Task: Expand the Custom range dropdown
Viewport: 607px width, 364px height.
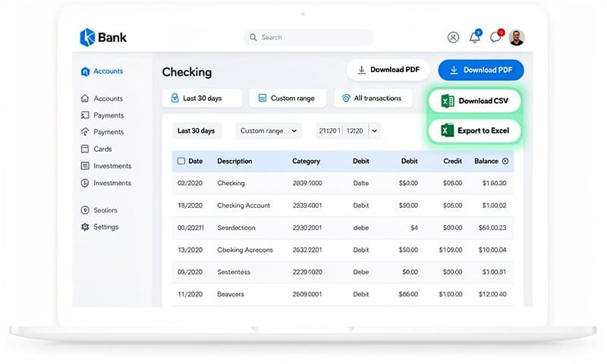Action: click(269, 130)
